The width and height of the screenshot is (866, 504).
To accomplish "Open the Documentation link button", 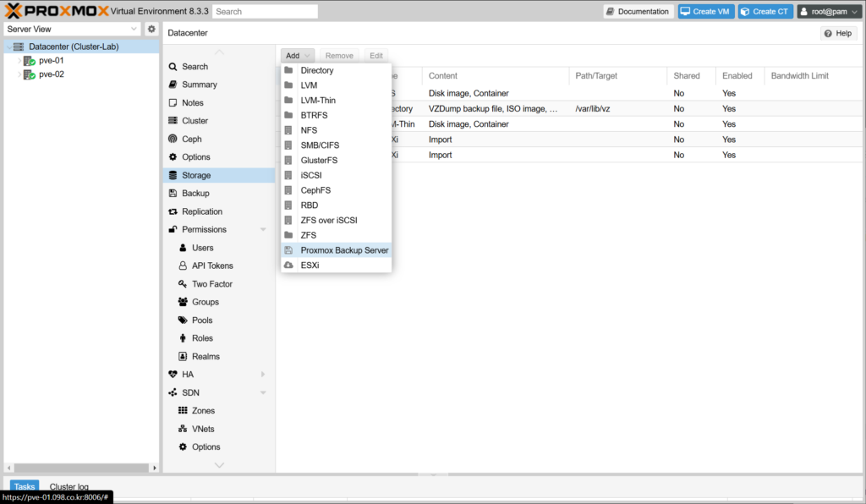I will 638,12.
